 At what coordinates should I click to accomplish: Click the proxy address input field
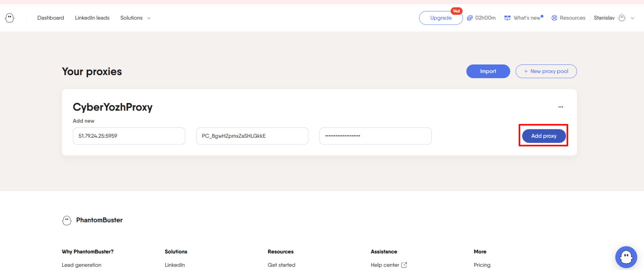coord(129,136)
